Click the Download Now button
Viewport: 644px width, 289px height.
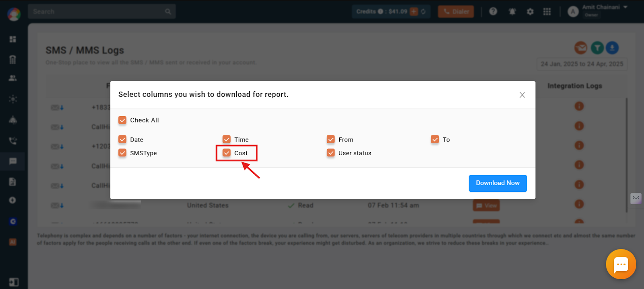498,183
